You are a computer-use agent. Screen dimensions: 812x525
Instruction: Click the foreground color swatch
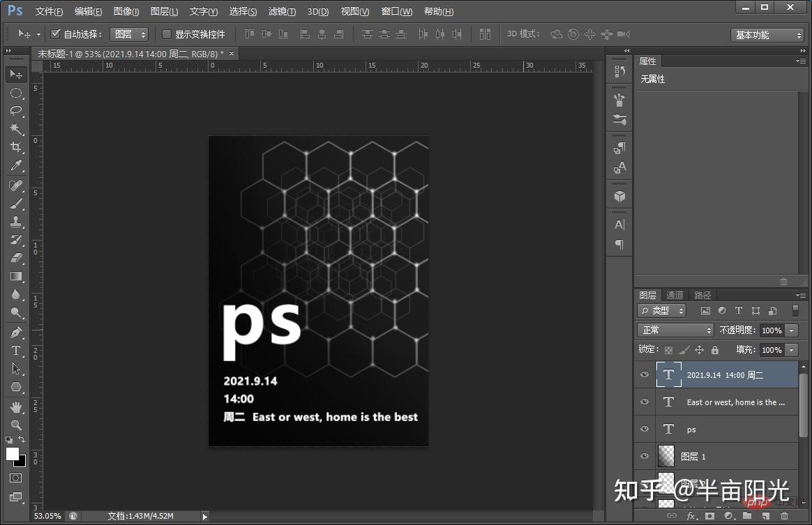[13, 454]
